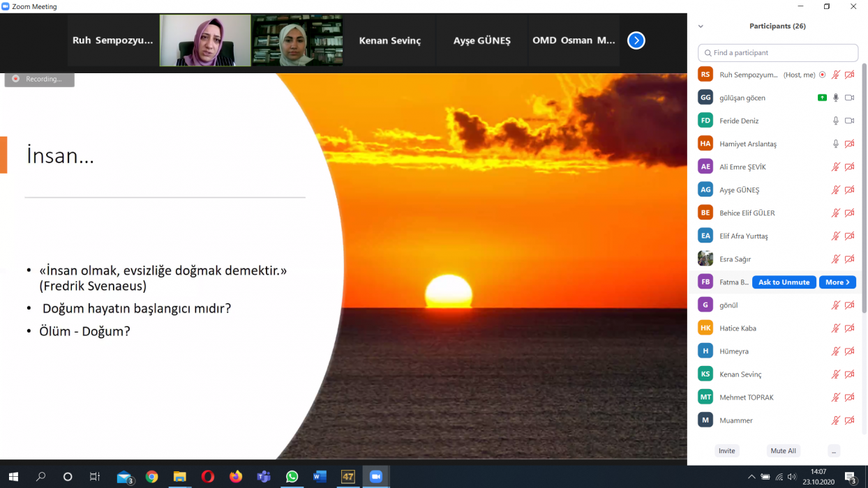The height and width of the screenshot is (488, 868).
Task: Click the Mute All button
Action: 783,451
